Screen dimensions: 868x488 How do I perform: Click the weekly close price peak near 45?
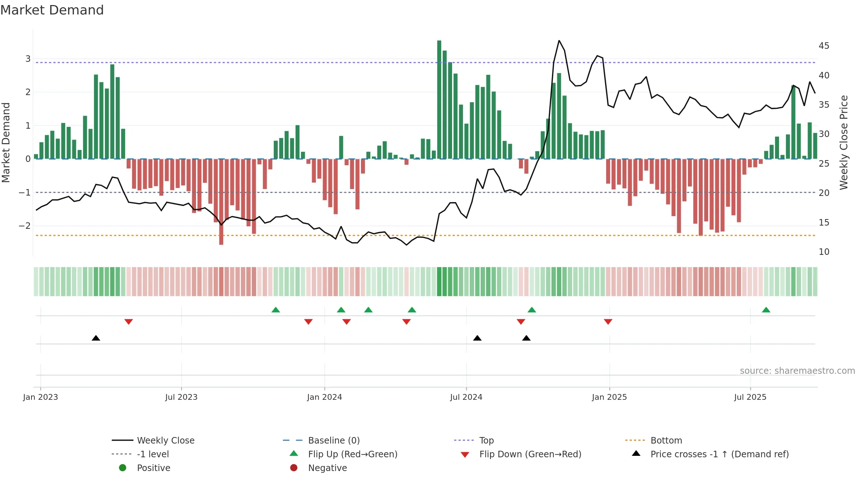point(559,40)
